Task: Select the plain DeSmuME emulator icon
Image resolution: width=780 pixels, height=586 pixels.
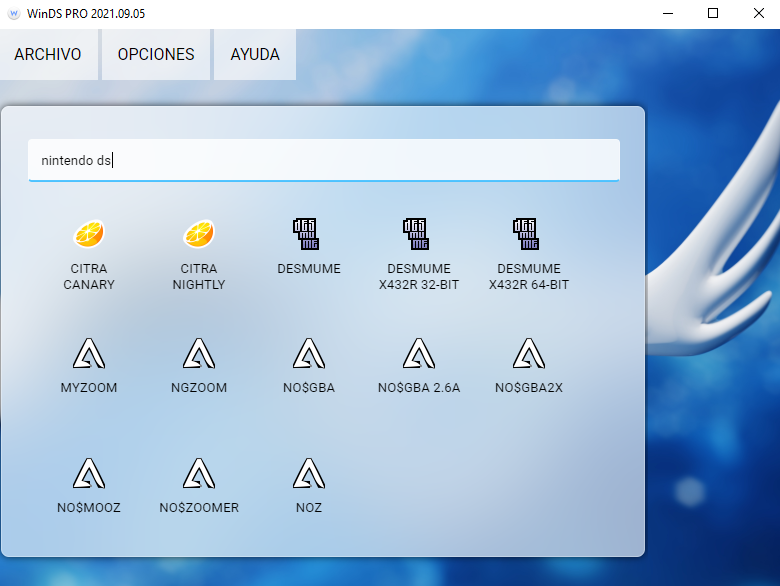Action: coord(305,234)
